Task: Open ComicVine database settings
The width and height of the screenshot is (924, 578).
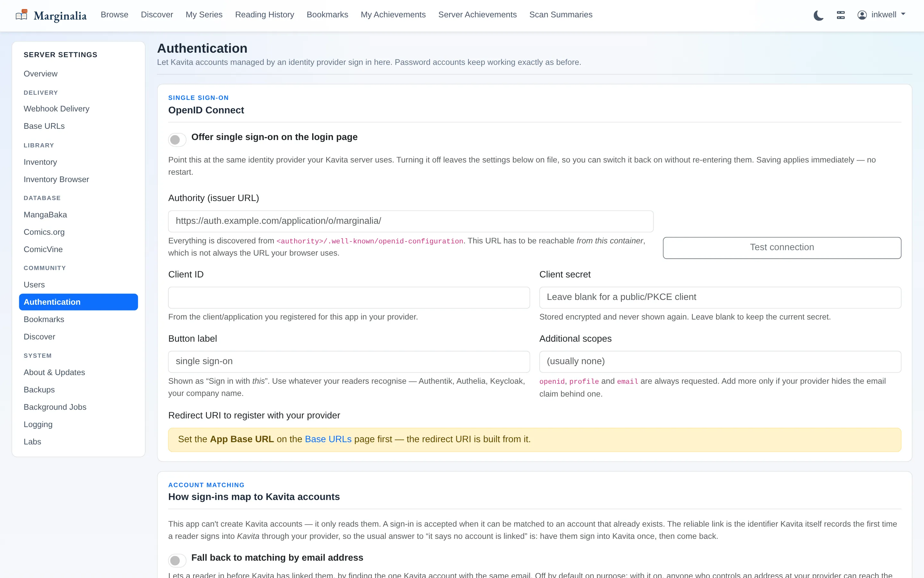Action: 78,249
